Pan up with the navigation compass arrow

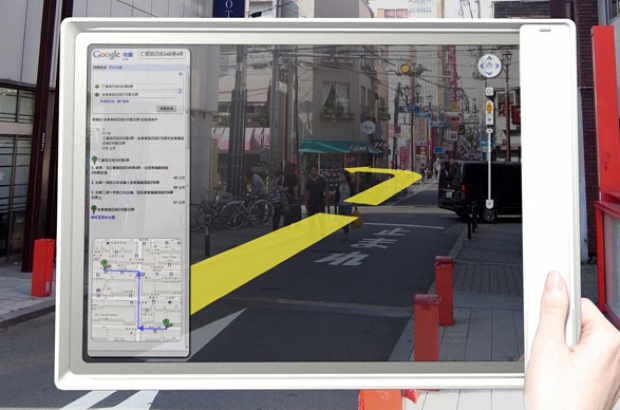coord(489,58)
